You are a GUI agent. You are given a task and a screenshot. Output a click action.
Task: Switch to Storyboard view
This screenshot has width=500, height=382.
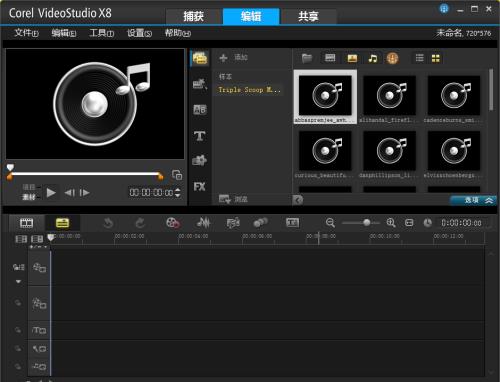point(26,223)
